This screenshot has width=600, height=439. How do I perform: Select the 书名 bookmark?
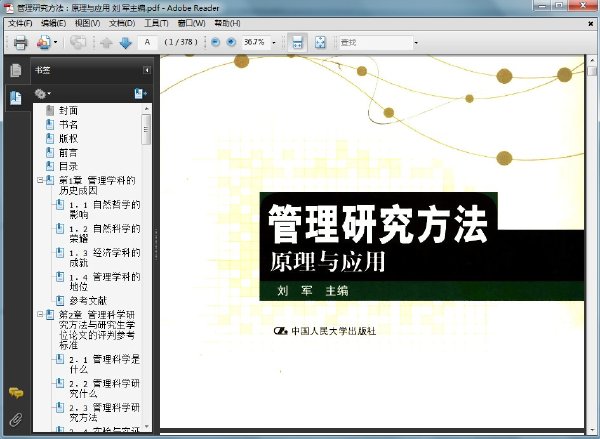68,125
